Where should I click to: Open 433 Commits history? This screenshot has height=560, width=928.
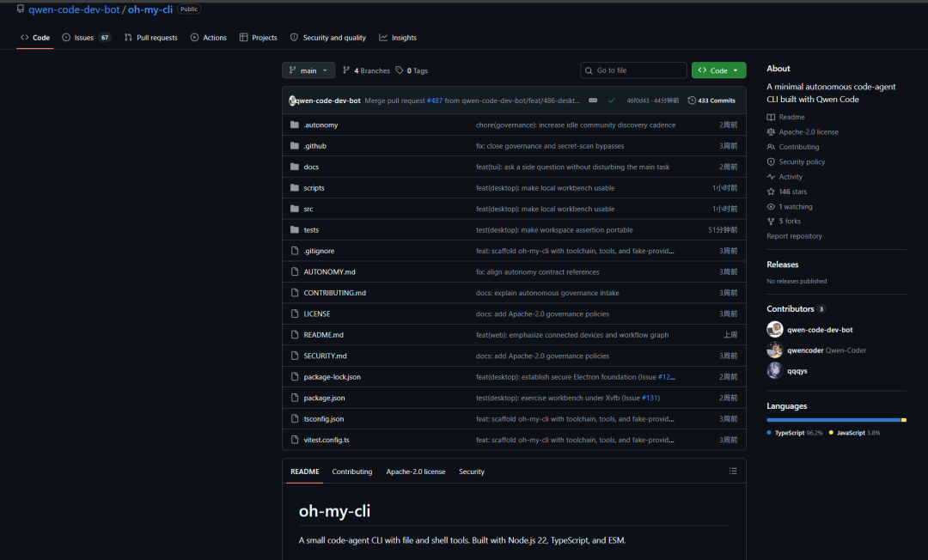[711, 100]
